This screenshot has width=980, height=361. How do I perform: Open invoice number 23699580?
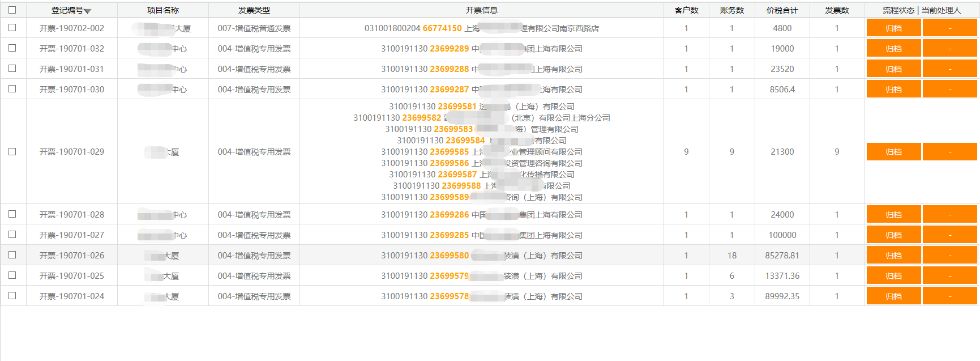pos(450,256)
